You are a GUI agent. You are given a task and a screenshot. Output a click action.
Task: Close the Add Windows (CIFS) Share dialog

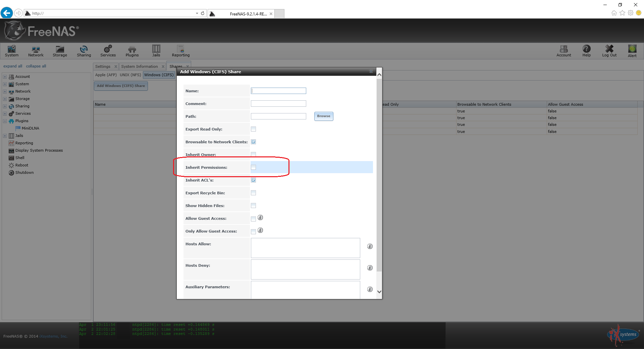pyautogui.click(x=371, y=71)
